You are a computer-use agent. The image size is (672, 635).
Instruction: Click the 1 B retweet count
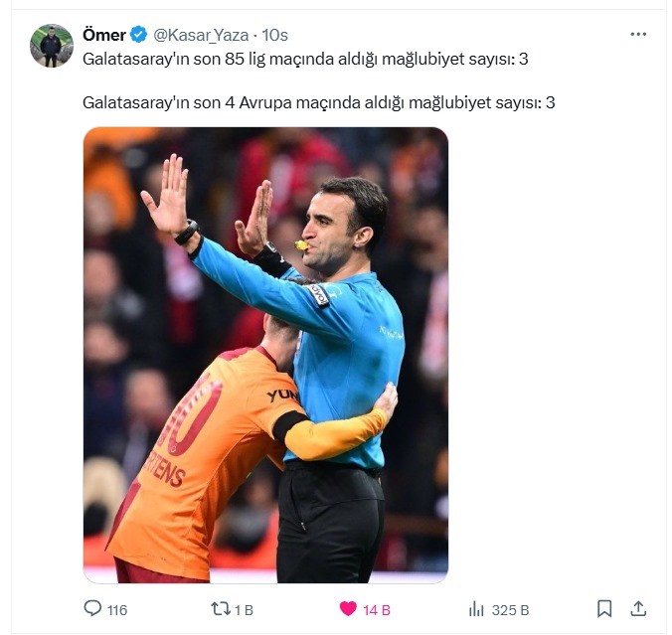click(x=244, y=610)
